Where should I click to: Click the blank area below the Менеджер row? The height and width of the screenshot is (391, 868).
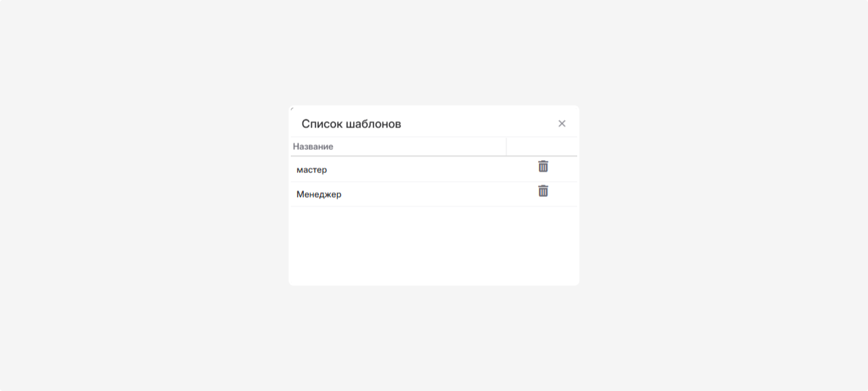pyautogui.click(x=434, y=245)
